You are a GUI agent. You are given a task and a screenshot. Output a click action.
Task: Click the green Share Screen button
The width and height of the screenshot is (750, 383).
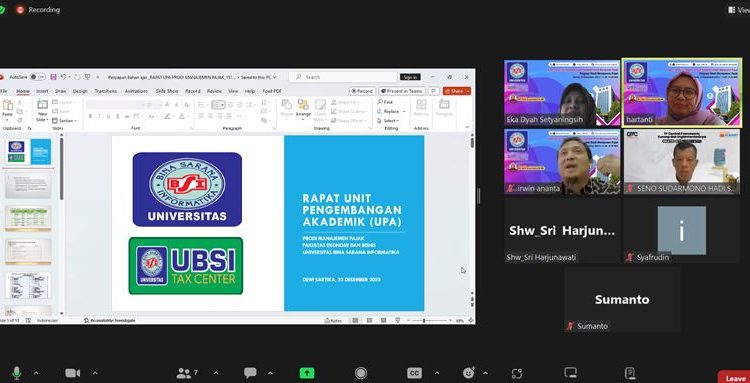[x=307, y=373]
